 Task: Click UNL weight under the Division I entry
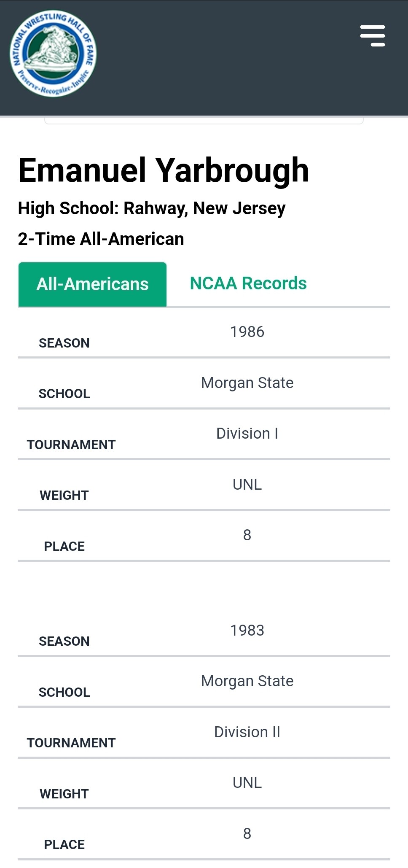coord(247,485)
